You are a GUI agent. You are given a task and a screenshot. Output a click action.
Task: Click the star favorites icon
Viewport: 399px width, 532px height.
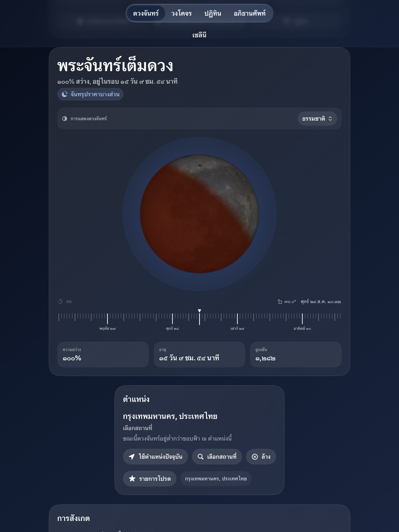pos(132,478)
